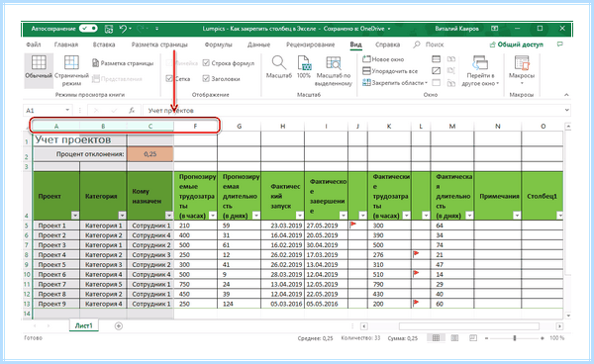594x364 pixels.
Task: Open Page Layout (Разметка страницы) view button
Action: tap(123, 63)
